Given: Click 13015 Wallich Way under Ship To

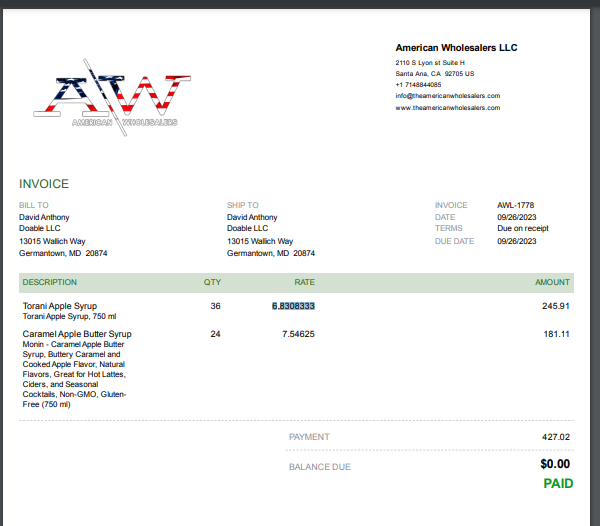Looking at the screenshot, I should tap(260, 241).
